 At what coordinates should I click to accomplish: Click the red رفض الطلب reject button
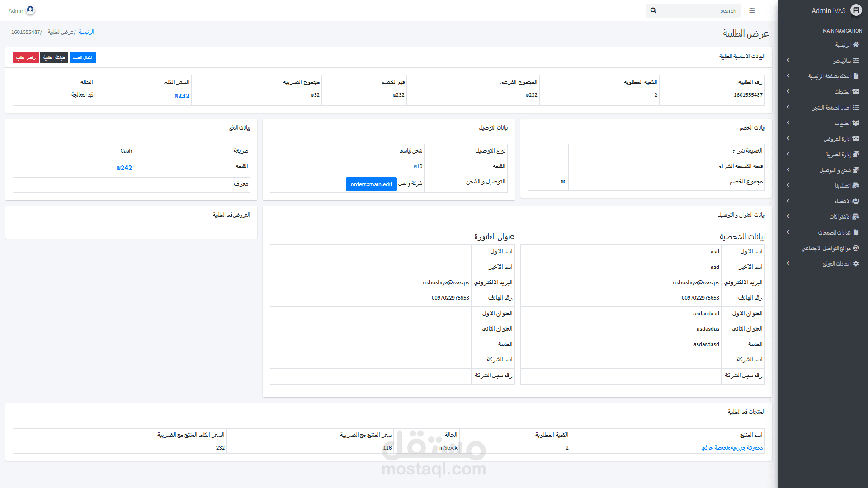pos(26,57)
